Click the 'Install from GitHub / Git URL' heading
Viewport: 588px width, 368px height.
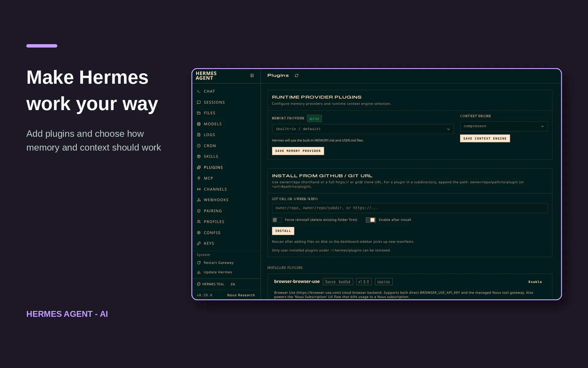(322, 176)
